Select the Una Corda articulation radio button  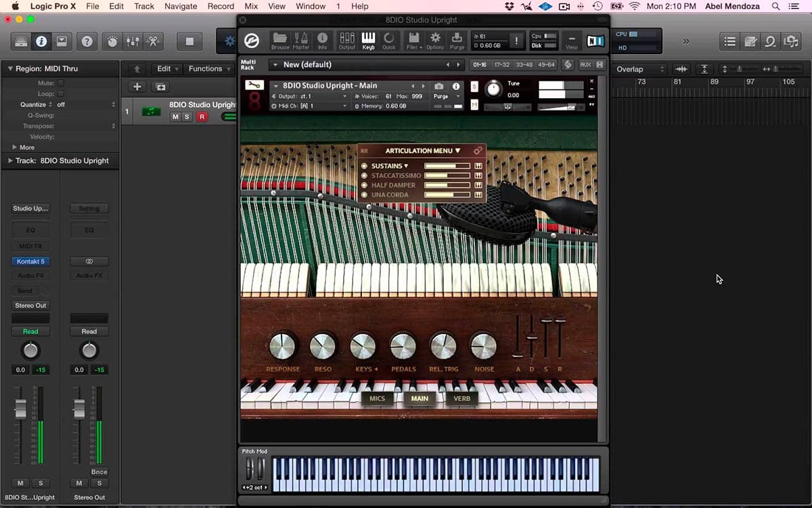(365, 194)
